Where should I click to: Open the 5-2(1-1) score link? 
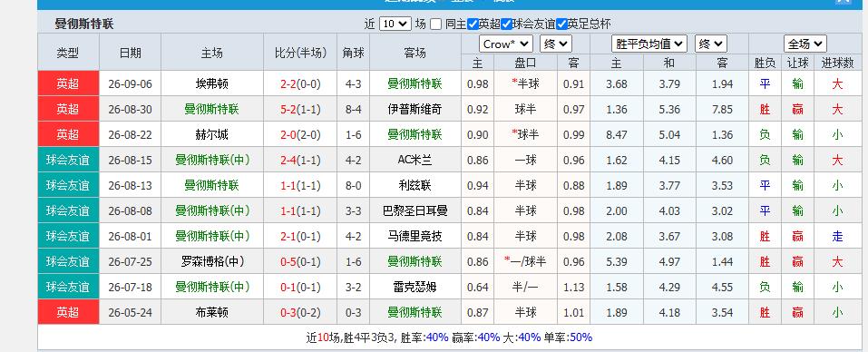300,110
